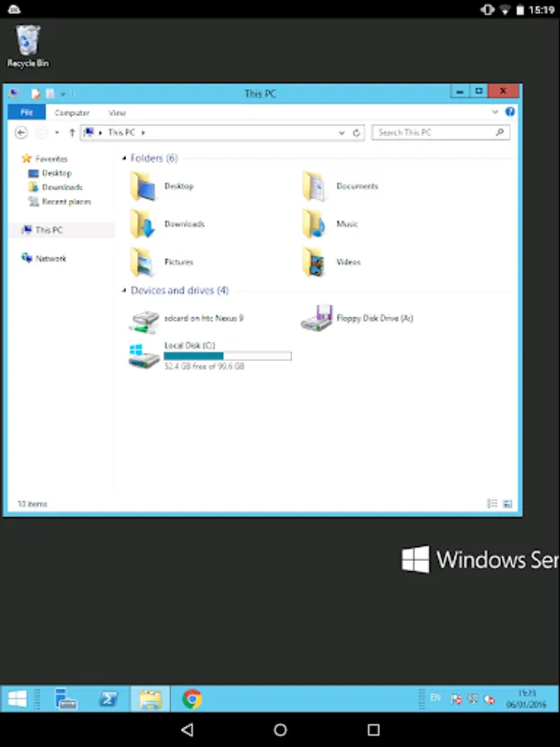Select the Downloads folder in Folders group
Image resolution: width=560 pixels, height=747 pixels.
point(167,224)
